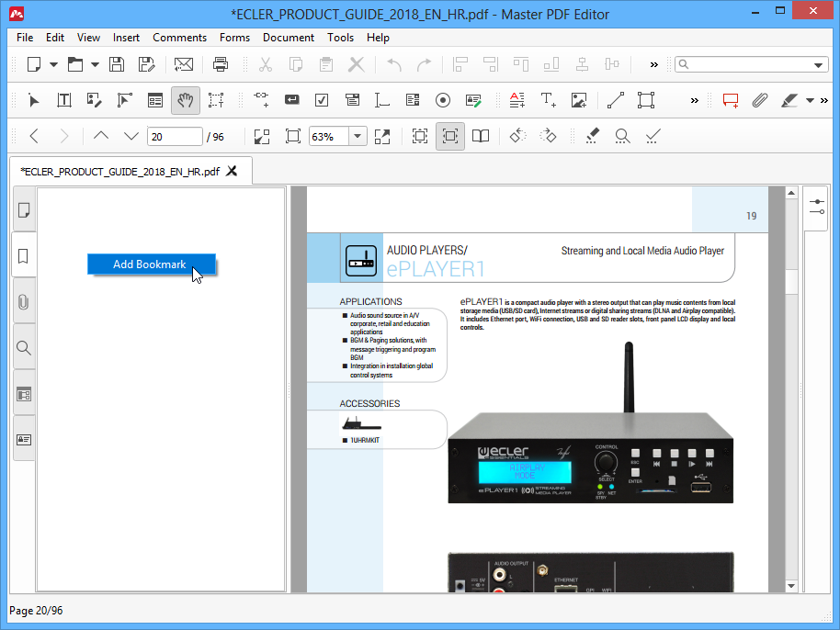Show the Search side panel
This screenshot has height=630, width=840.
coord(24,348)
